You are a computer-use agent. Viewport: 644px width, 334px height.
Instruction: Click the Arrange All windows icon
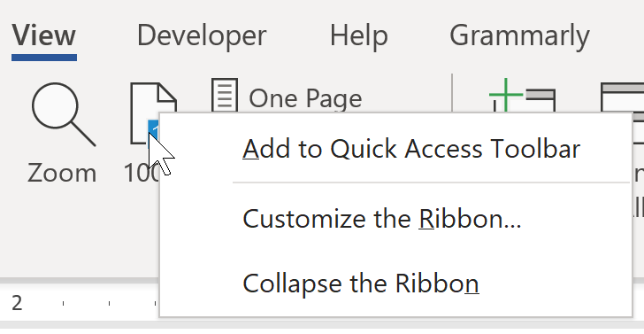(x=622, y=97)
